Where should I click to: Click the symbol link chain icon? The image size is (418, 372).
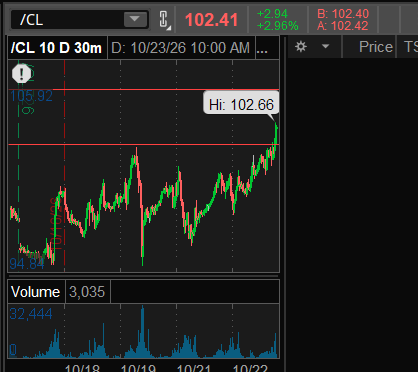click(164, 20)
